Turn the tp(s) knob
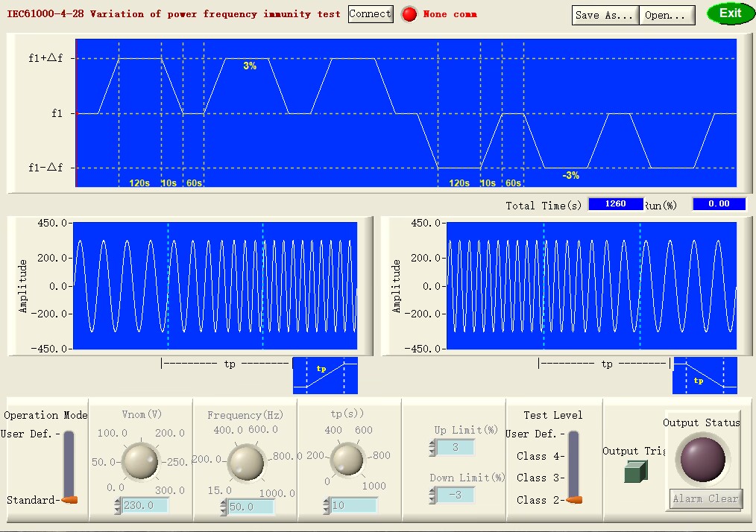756x532 pixels. click(347, 459)
